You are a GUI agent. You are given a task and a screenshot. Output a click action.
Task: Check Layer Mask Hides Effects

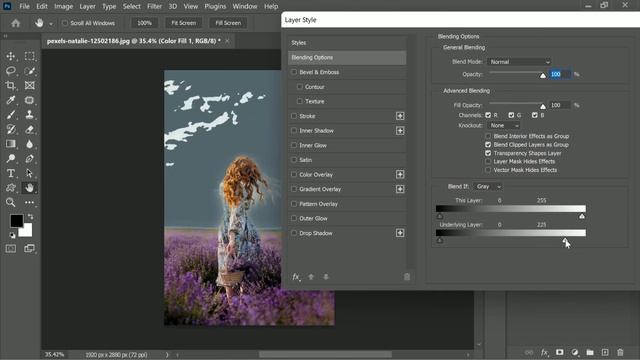pyautogui.click(x=488, y=162)
